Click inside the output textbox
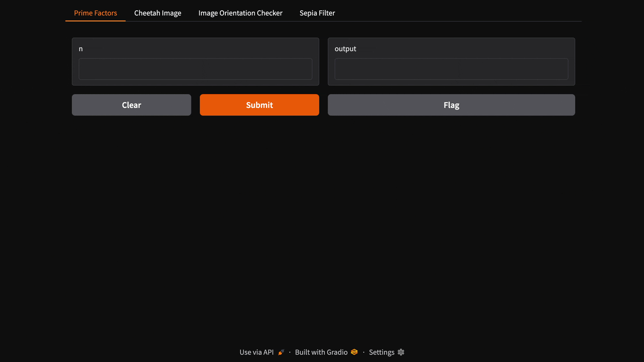Viewport: 644px width, 362px height. click(451, 69)
